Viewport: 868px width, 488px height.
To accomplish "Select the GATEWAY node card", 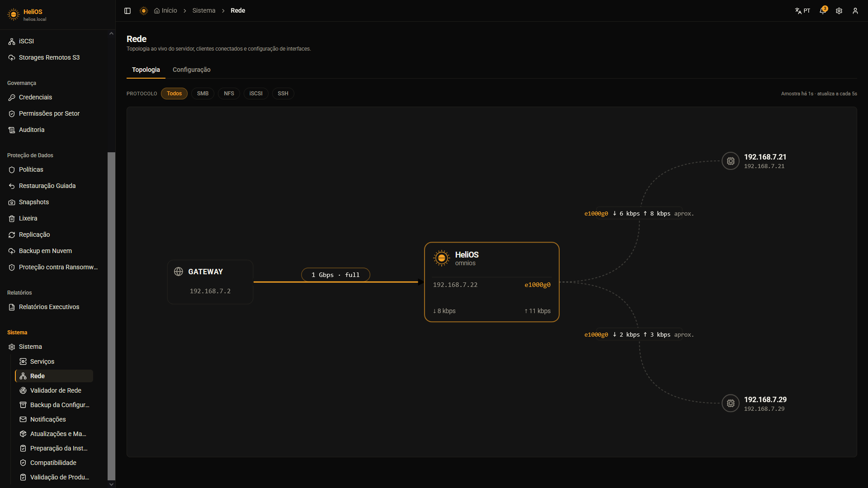I will 210,282.
